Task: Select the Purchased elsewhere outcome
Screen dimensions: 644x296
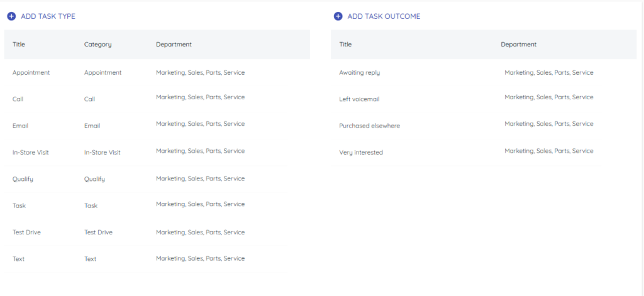Action: click(369, 126)
